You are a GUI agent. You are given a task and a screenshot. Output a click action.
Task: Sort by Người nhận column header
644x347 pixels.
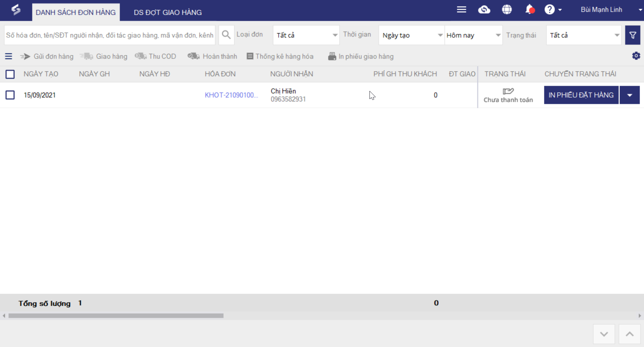pyautogui.click(x=292, y=74)
